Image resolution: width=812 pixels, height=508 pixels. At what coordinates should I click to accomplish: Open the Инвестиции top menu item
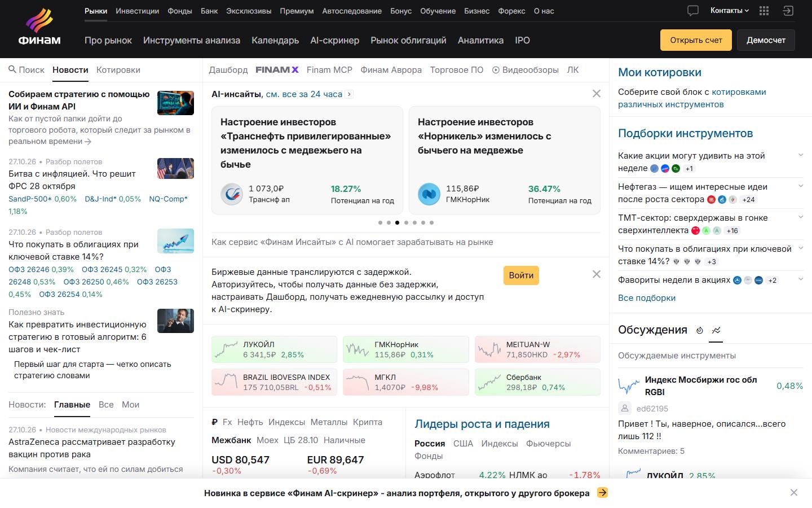tap(137, 11)
